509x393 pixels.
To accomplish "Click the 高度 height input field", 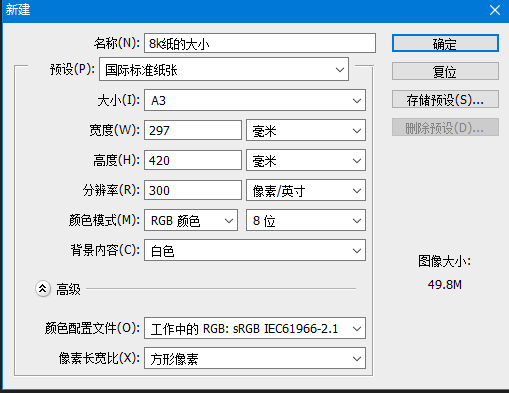I will click(x=193, y=160).
